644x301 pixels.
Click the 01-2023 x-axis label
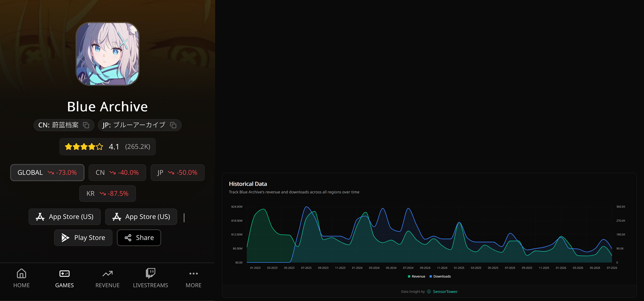point(255,268)
